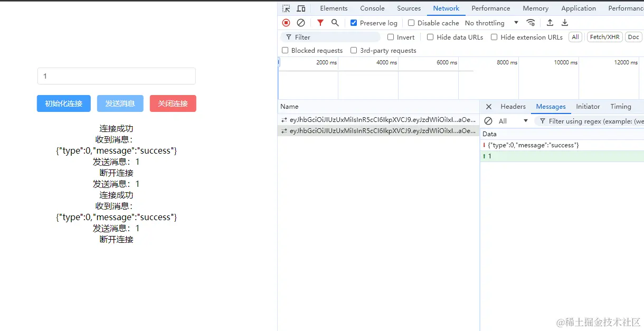
Task: Open the Memory tab
Action: tap(536, 8)
